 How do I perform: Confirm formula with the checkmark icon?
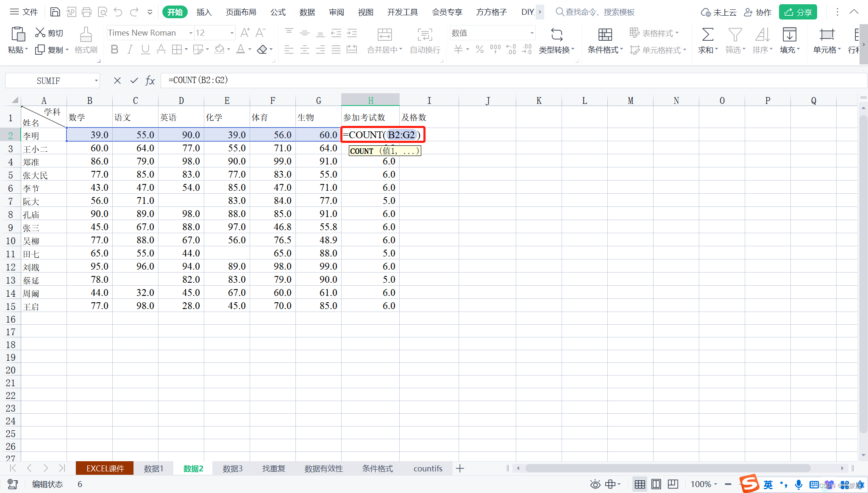tap(134, 81)
